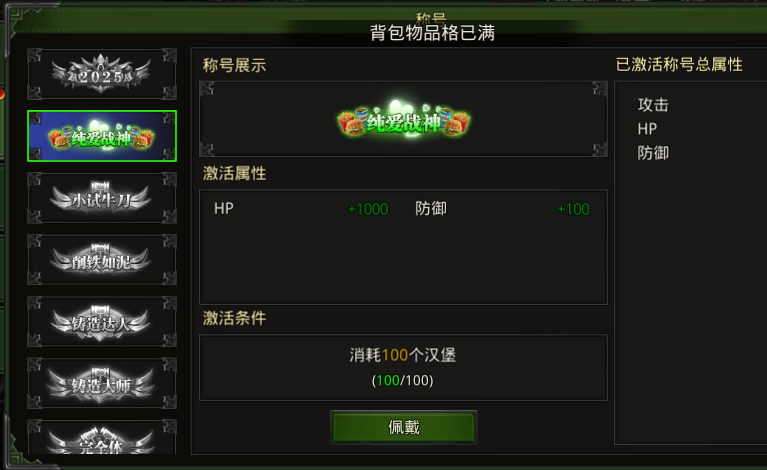Click 攻击 in total attributes panel
Image resolution: width=767 pixels, height=470 pixels.
[653, 105]
